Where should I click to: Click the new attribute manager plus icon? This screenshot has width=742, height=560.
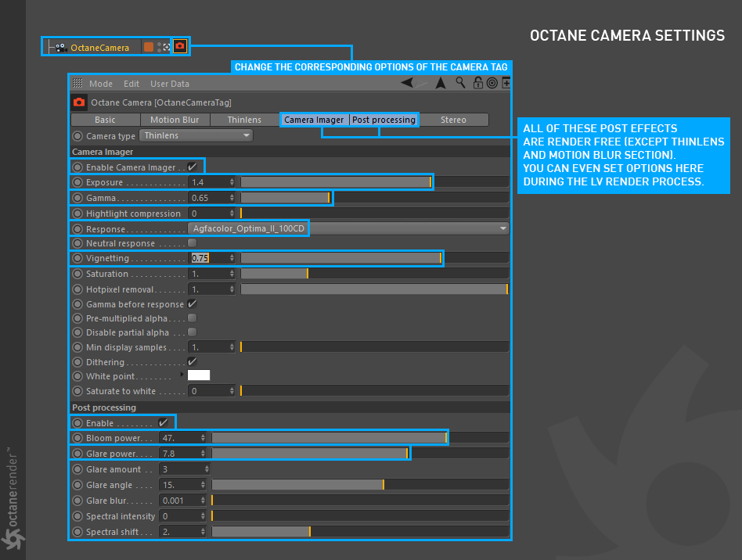tap(506, 83)
